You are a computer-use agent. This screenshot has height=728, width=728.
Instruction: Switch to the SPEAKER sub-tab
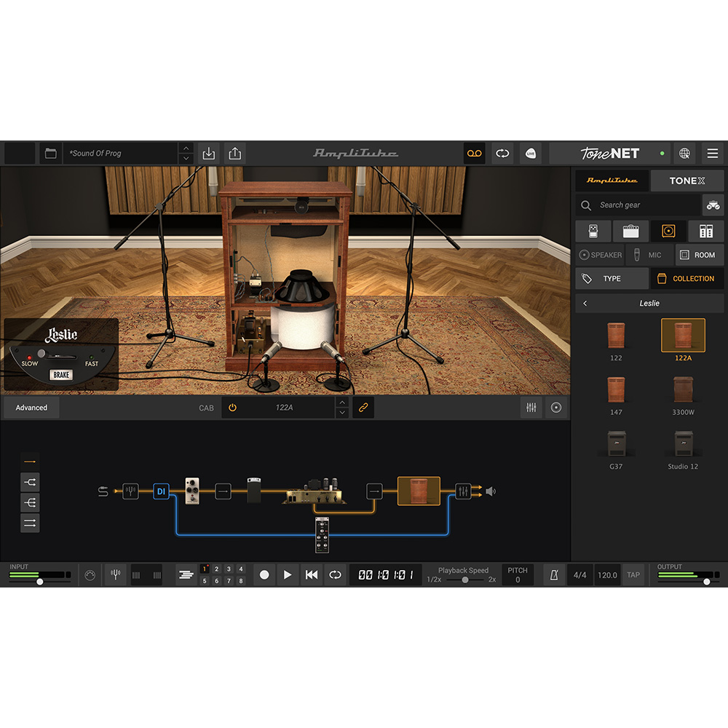click(601, 255)
